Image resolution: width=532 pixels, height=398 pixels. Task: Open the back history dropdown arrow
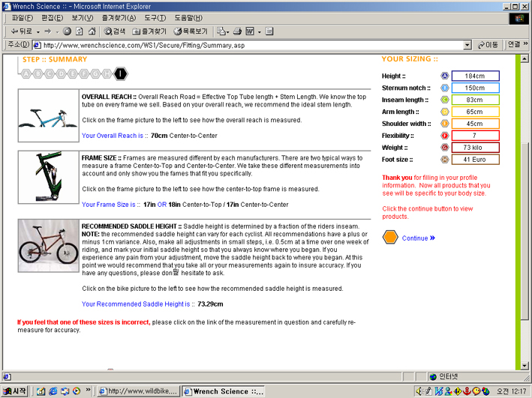pos(38,32)
